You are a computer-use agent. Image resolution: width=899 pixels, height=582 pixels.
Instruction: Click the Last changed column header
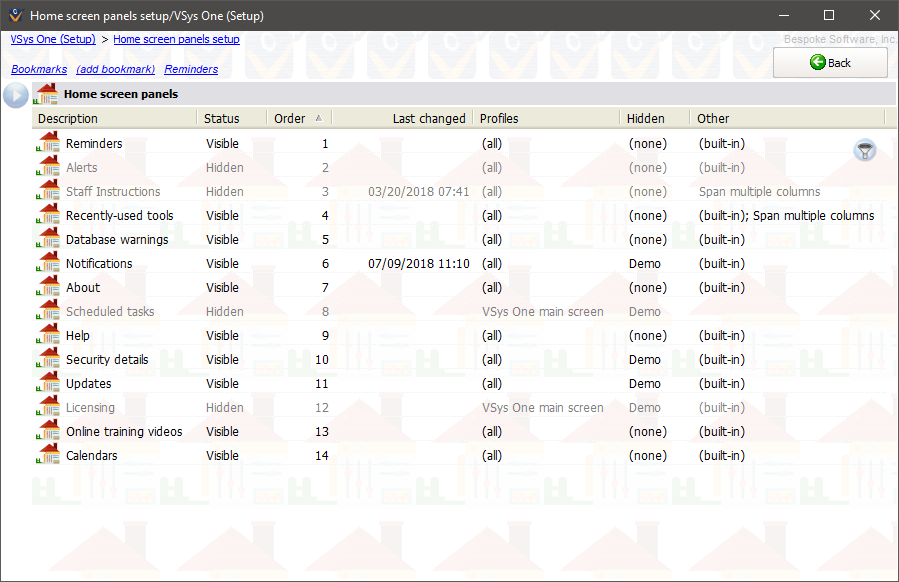pyautogui.click(x=428, y=118)
